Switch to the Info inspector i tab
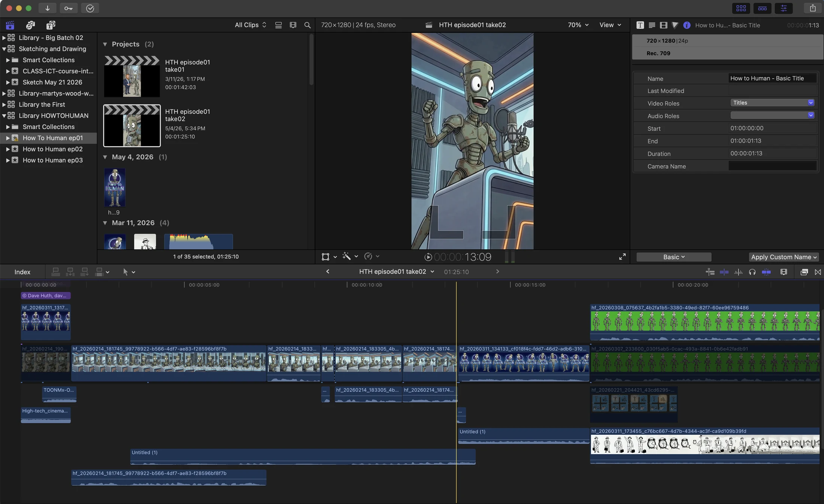The width and height of the screenshot is (824, 504). pos(687,25)
